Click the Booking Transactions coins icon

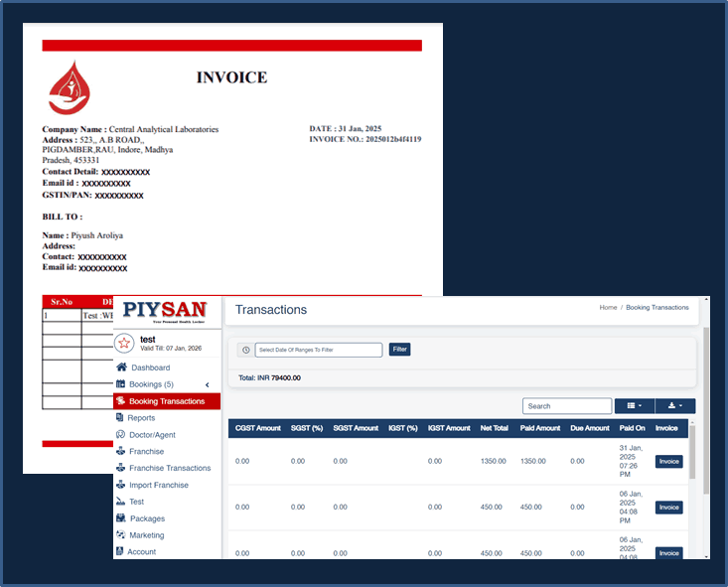coord(121,400)
